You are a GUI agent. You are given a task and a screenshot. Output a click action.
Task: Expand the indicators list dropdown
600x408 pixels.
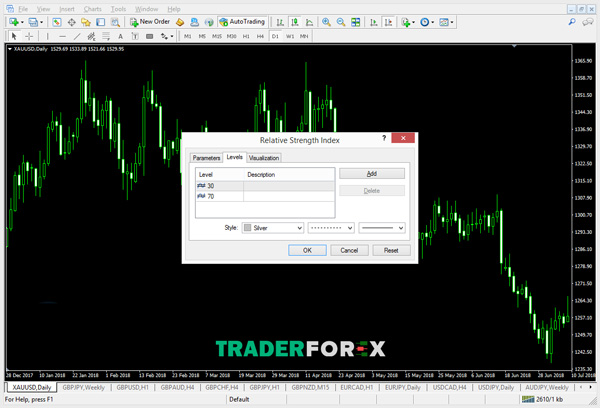pos(413,22)
